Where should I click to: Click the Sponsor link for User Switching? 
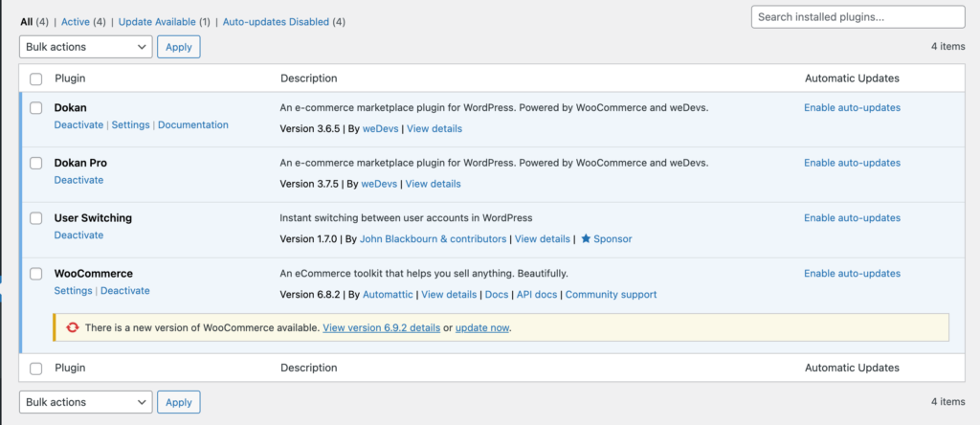pyautogui.click(x=612, y=238)
